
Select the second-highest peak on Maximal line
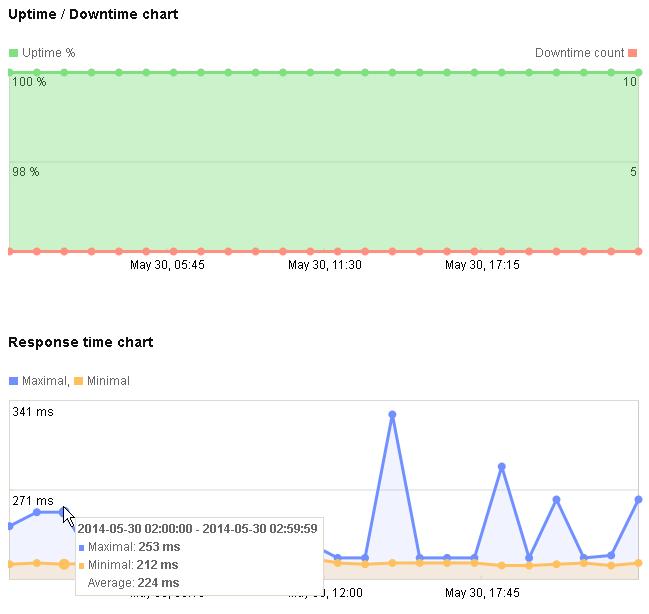pos(501,466)
